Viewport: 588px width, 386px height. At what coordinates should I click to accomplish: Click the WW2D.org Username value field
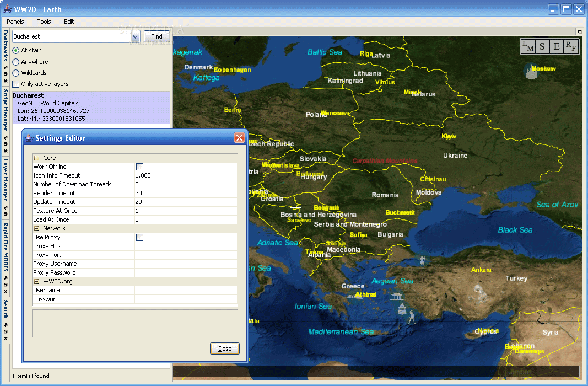tap(186, 290)
